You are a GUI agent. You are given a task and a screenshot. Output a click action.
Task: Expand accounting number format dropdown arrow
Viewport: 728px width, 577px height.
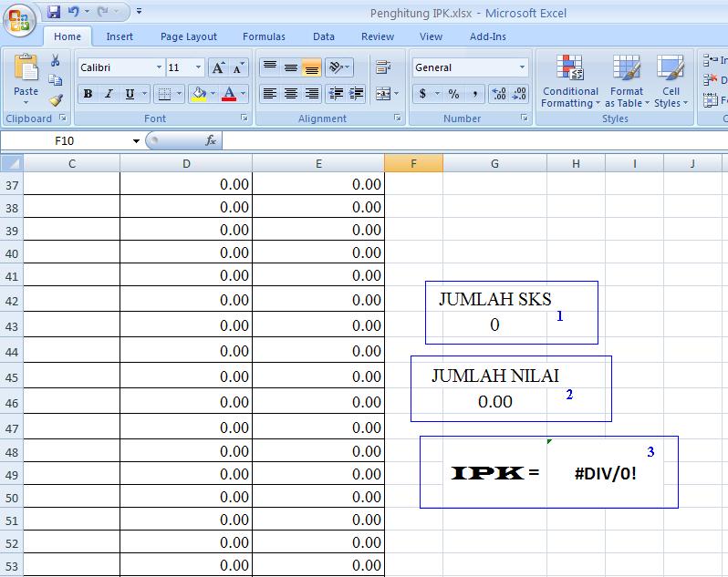pyautogui.click(x=437, y=94)
